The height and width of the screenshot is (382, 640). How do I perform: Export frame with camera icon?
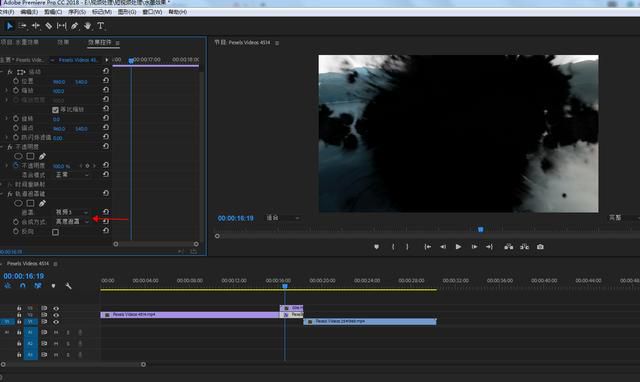pos(540,247)
